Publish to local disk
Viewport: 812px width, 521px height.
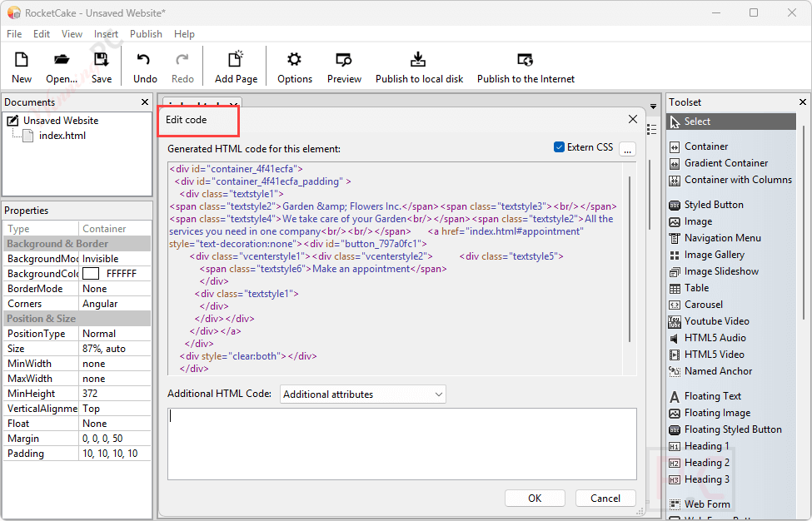[x=419, y=67]
